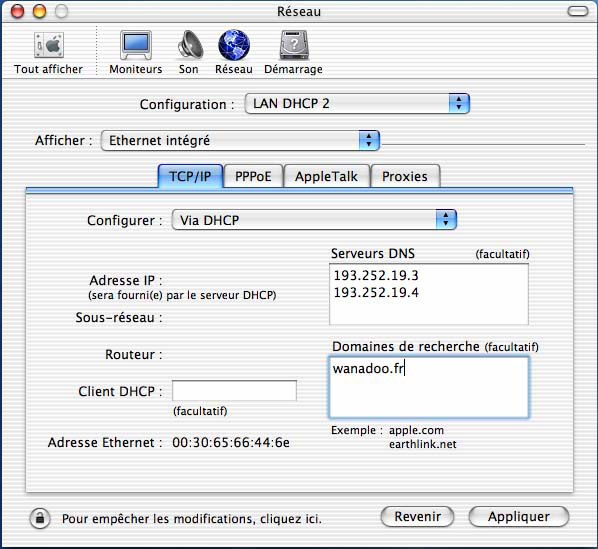The width and height of the screenshot is (598, 549).
Task: Open the Configurer Via DHCP dropdown
Action: pyautogui.click(x=314, y=220)
